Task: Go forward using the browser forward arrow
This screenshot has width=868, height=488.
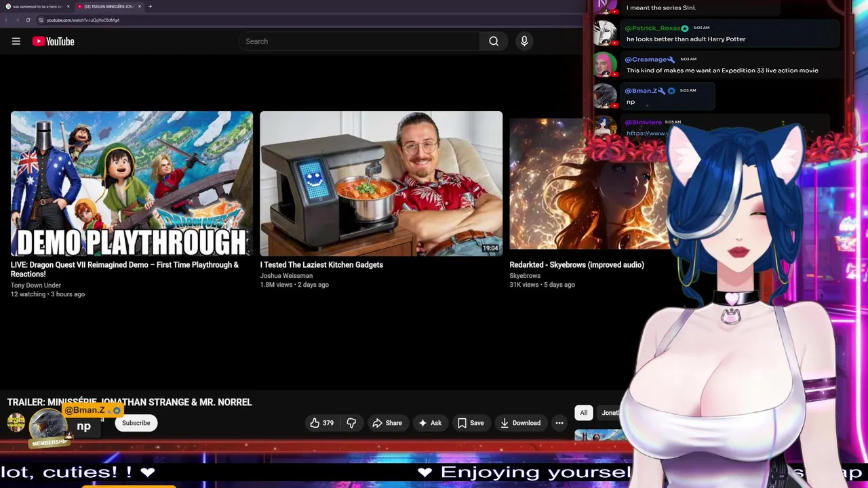Action: tap(17, 20)
